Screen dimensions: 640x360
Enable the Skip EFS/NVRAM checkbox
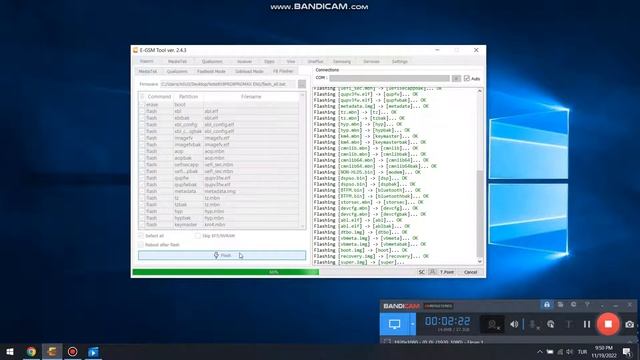click(198, 236)
